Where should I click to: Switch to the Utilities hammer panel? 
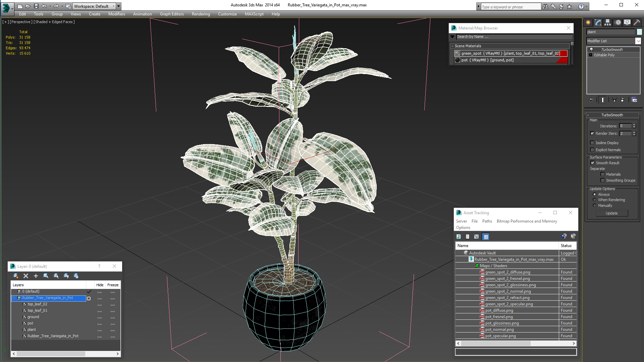(x=636, y=22)
